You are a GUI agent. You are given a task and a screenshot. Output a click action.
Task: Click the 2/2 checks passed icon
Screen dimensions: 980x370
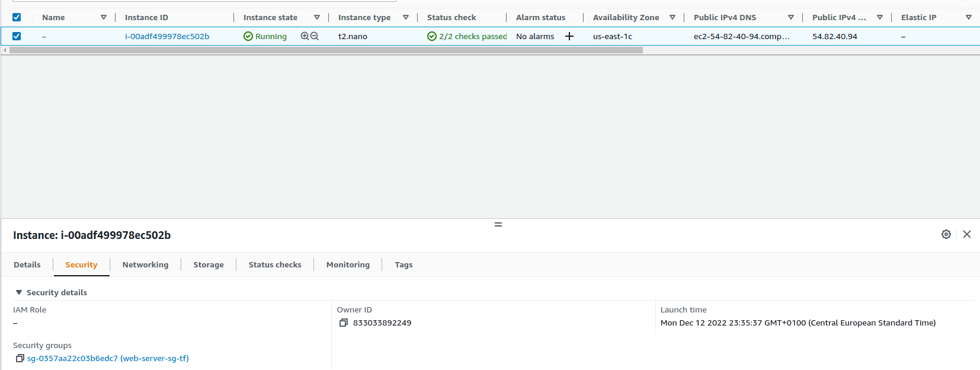(x=432, y=36)
